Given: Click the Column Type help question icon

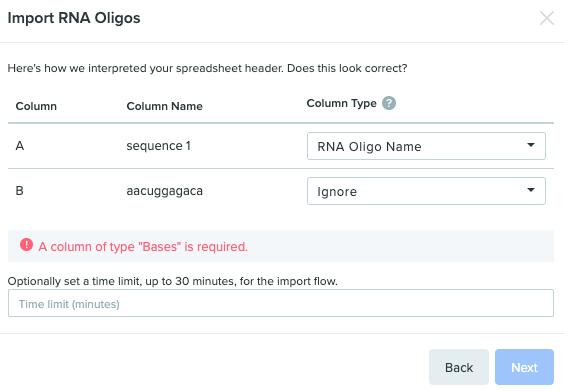Looking at the screenshot, I should coord(389,103).
